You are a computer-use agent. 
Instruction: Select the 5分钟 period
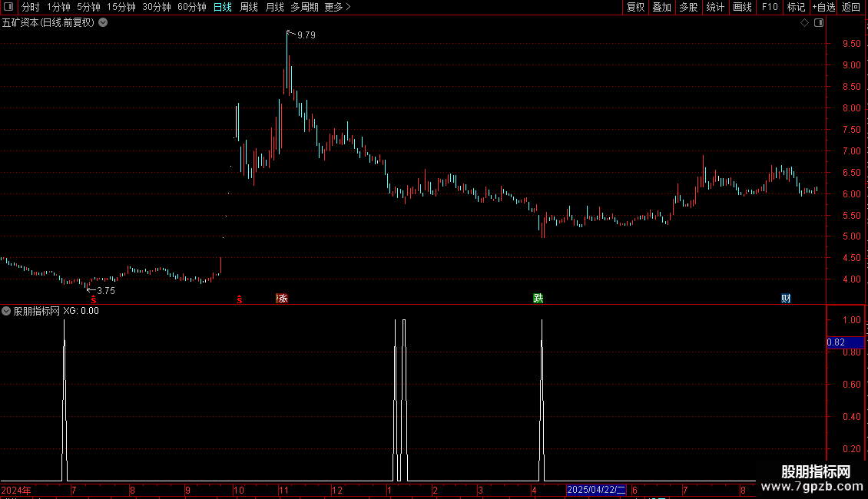pyautogui.click(x=88, y=7)
